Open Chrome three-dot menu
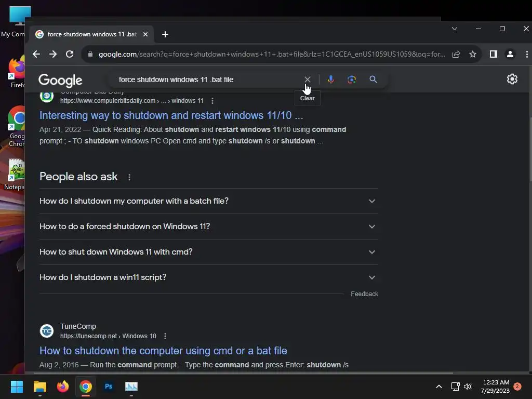The width and height of the screenshot is (532, 399). tap(527, 54)
